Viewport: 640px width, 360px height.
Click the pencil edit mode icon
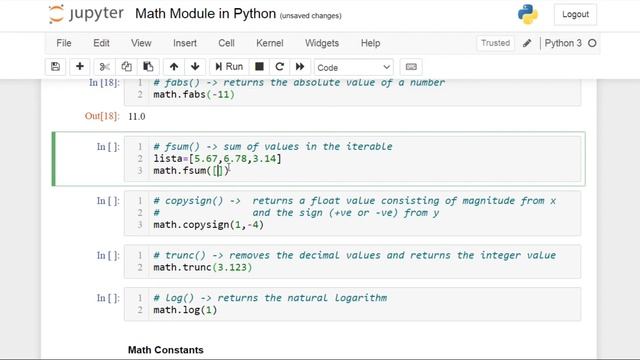pyautogui.click(x=527, y=43)
